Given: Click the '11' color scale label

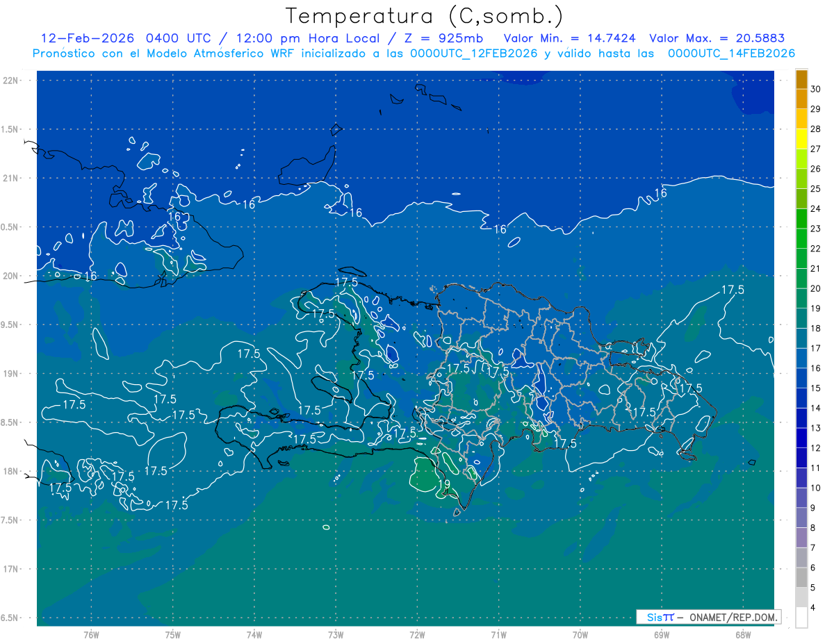Looking at the screenshot, I should 816,468.
